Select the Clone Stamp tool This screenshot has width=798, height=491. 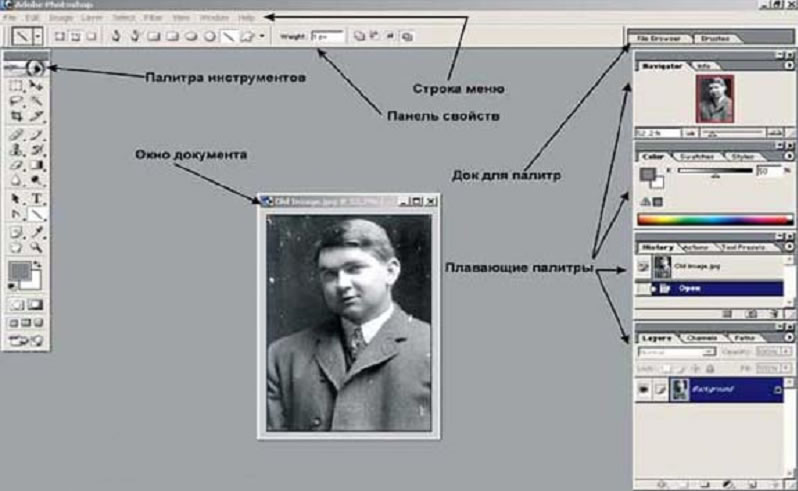[16, 150]
